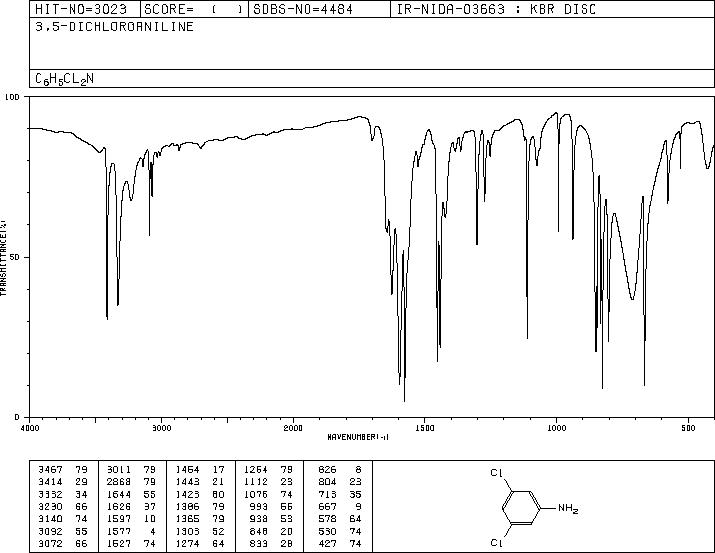Select peak value 833 in the table
Image resolution: width=715 pixels, height=553 pixels.
click(x=259, y=543)
